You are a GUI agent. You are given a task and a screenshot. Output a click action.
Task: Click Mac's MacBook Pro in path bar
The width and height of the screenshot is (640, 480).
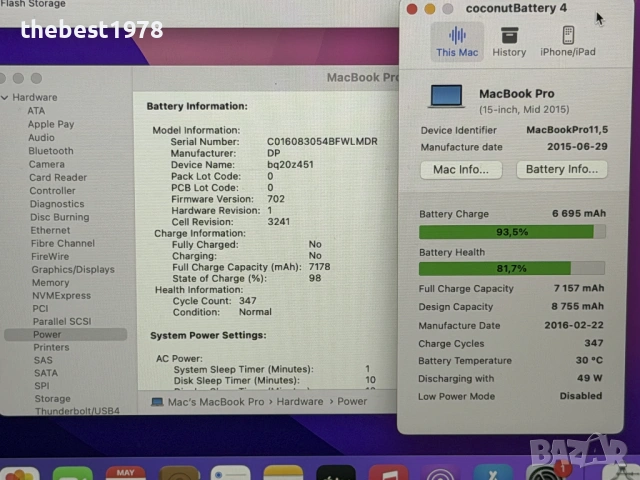pyautogui.click(x=216, y=402)
